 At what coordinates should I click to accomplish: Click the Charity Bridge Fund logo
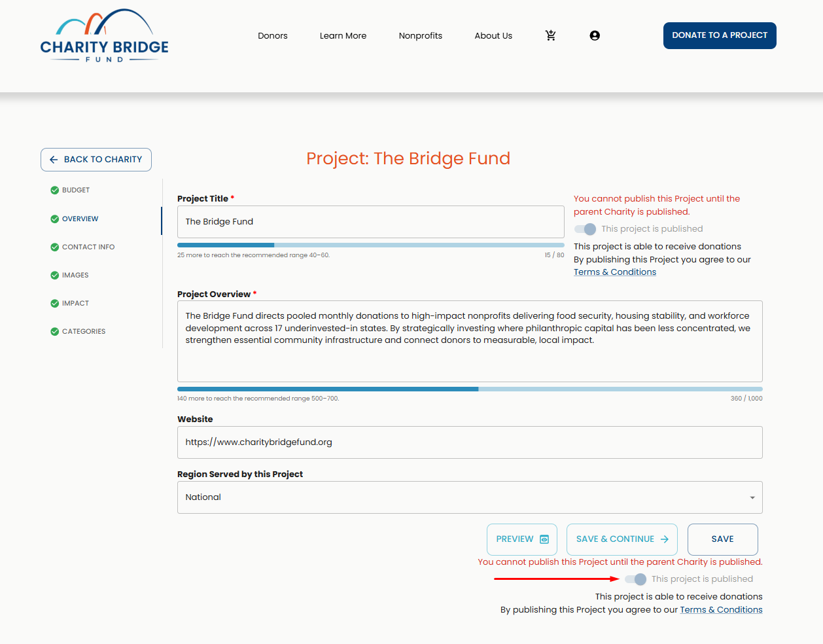105,36
